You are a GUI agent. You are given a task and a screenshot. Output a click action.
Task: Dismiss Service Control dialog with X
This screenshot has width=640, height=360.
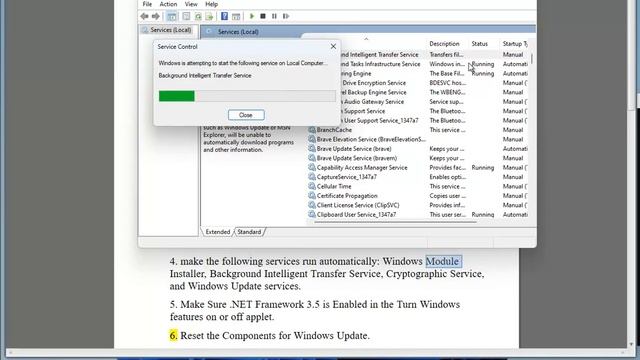[333, 47]
